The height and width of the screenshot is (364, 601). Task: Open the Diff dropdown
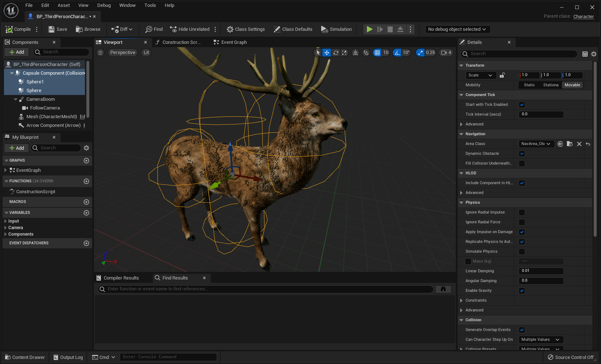pos(122,29)
